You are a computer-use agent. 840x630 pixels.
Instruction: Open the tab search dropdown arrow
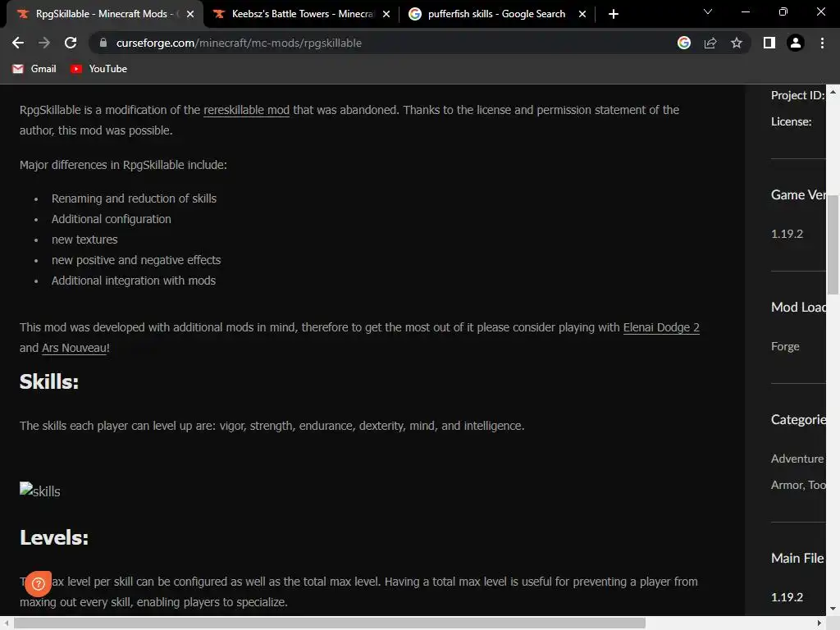[708, 11]
